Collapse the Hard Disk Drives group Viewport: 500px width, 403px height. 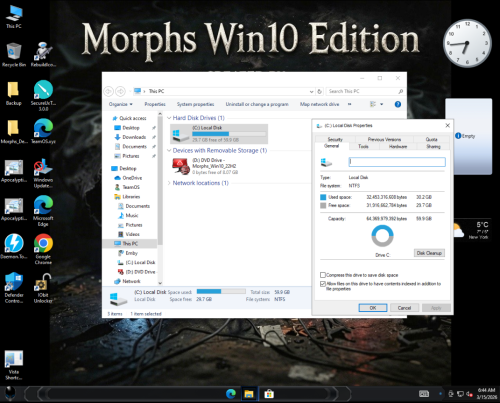pyautogui.click(x=169, y=118)
